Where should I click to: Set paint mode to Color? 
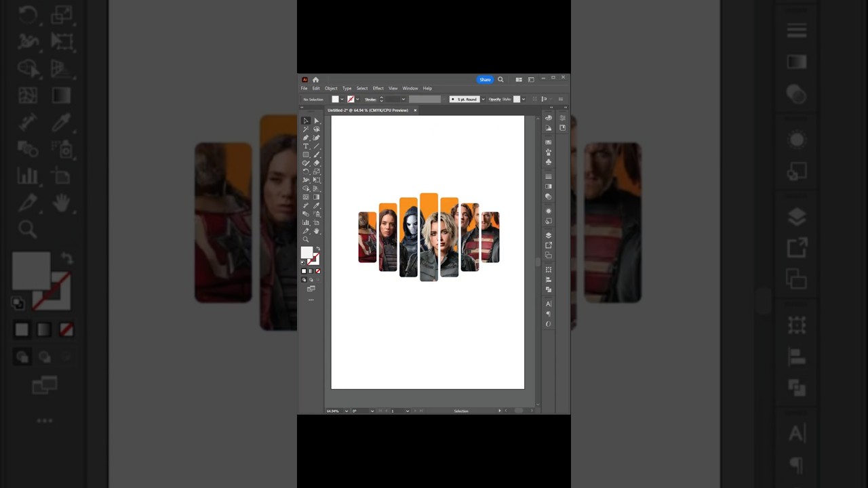pos(304,271)
